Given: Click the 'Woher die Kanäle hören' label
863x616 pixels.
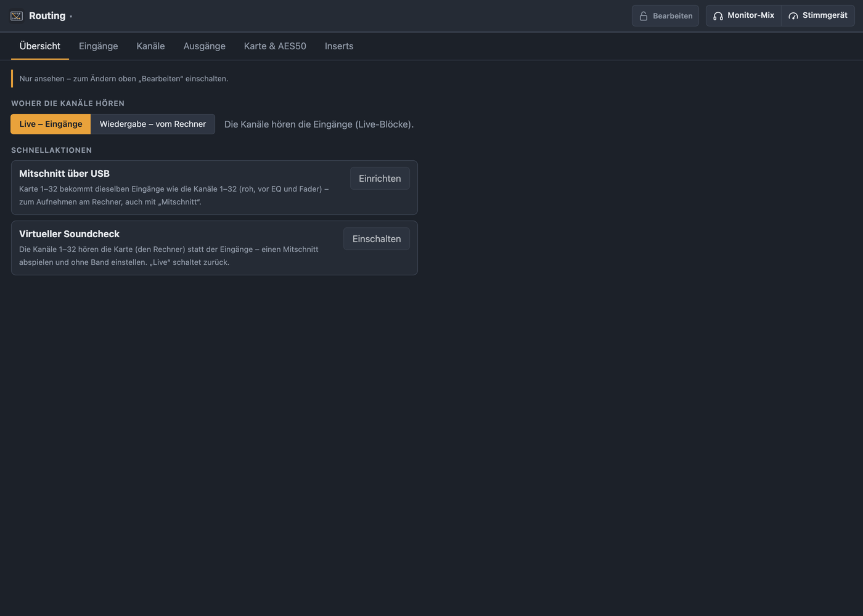Looking at the screenshot, I should pos(68,103).
